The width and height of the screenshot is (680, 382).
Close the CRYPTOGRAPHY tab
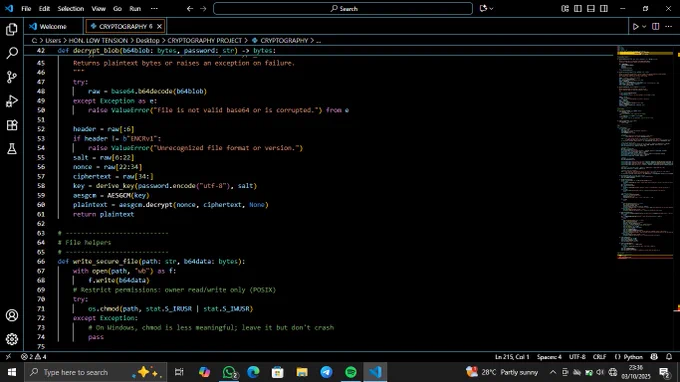point(159,26)
